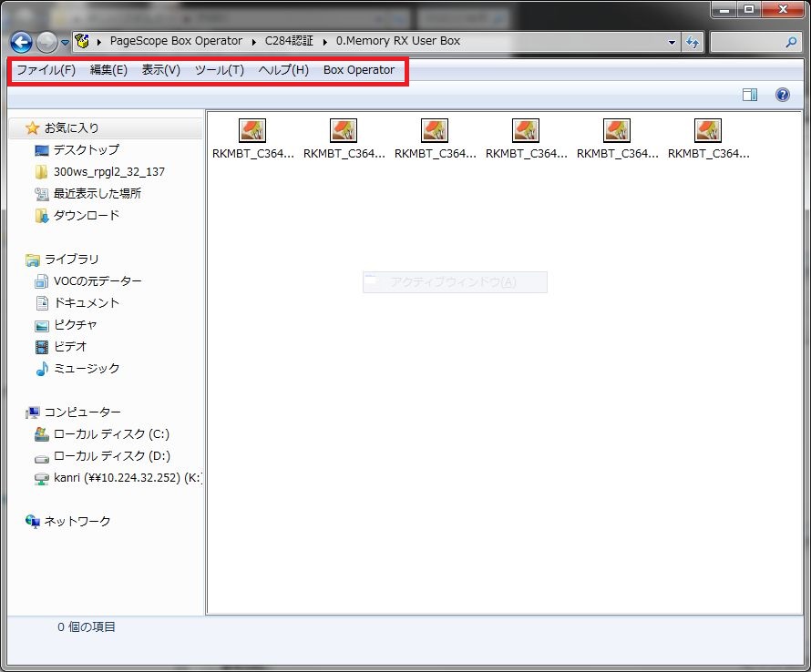
Task: Click the Back navigation arrow button
Action: (21, 42)
